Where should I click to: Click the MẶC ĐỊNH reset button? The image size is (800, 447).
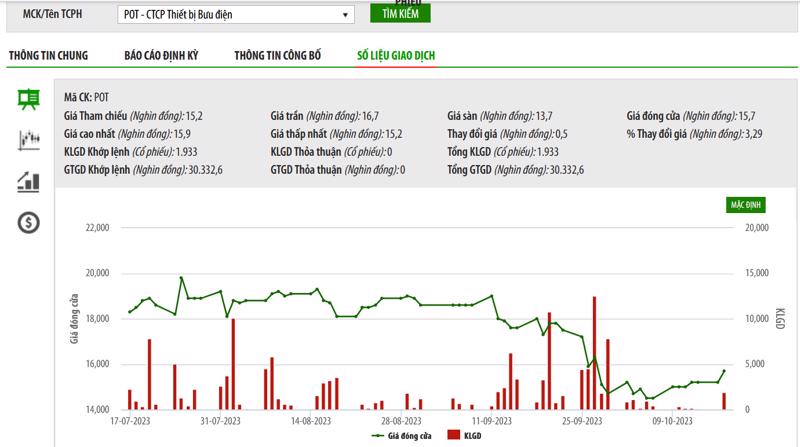click(x=746, y=204)
